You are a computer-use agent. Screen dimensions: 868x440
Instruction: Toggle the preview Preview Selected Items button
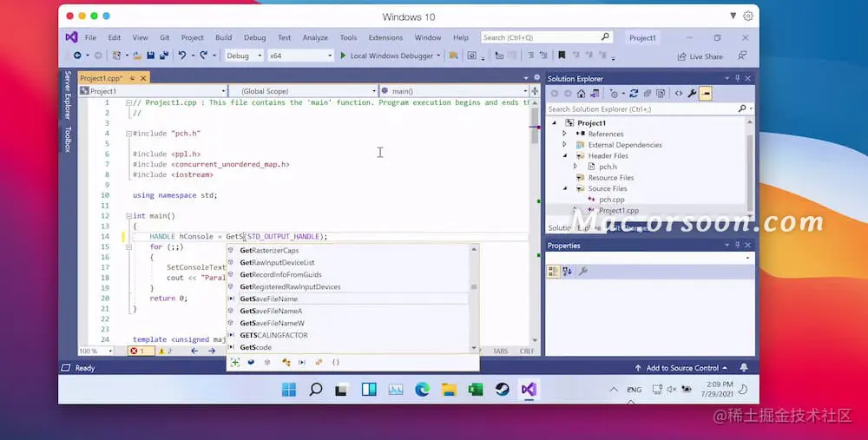pyautogui.click(x=705, y=94)
